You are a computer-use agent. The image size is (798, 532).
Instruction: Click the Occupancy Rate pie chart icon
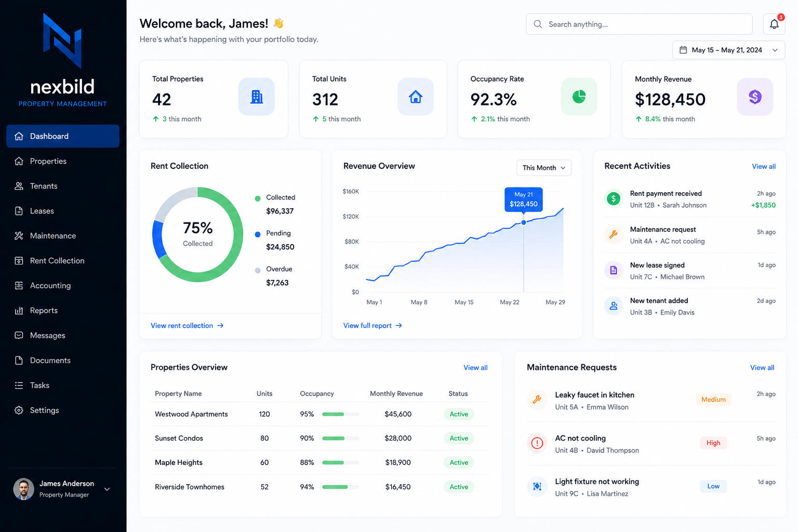[x=579, y=97]
